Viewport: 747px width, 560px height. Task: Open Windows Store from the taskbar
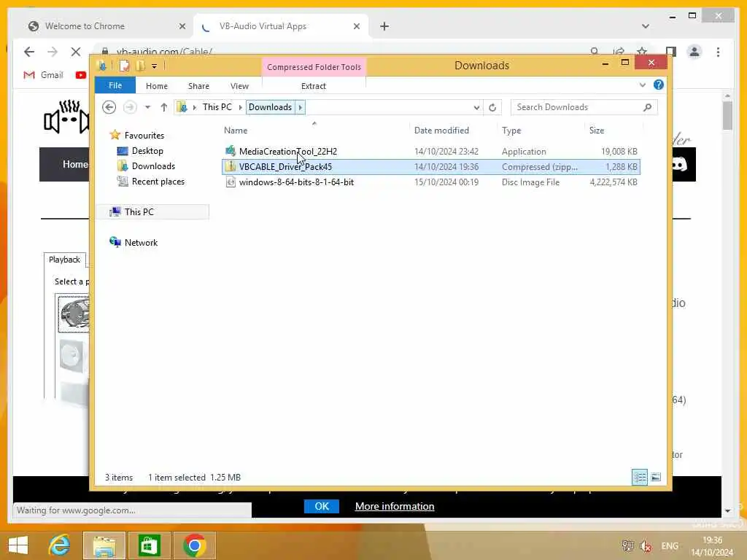[x=149, y=545]
